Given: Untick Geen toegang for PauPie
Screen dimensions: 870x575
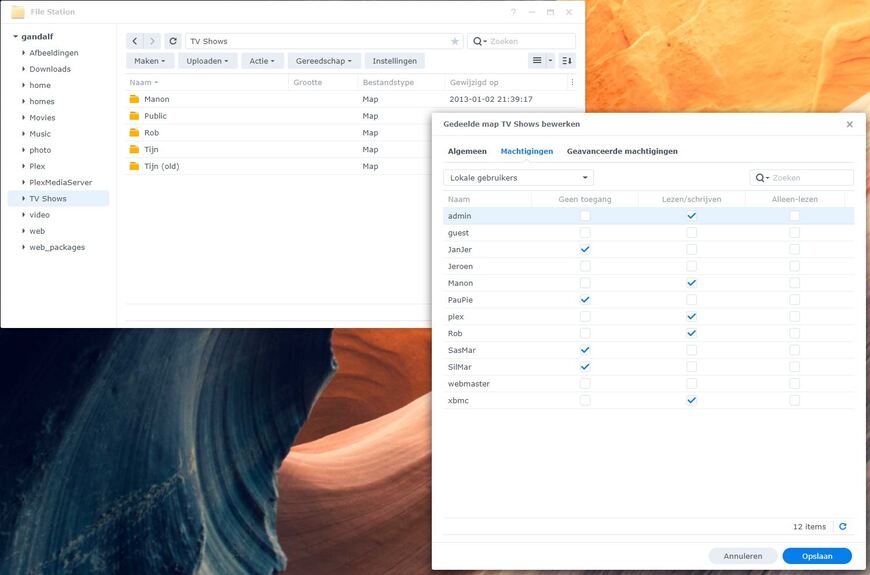Looking at the screenshot, I should [x=585, y=300].
